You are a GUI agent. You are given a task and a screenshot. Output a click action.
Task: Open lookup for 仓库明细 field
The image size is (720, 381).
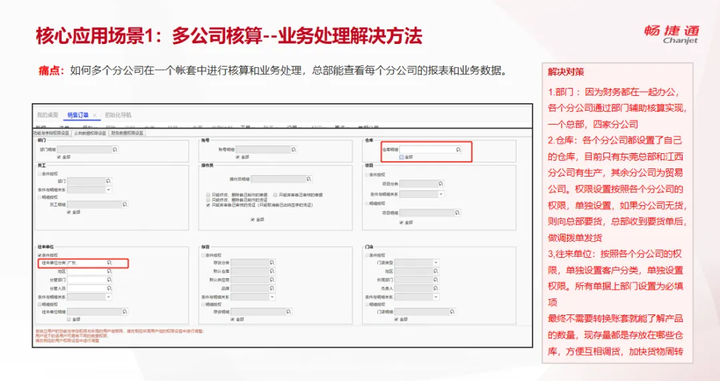[x=458, y=150]
